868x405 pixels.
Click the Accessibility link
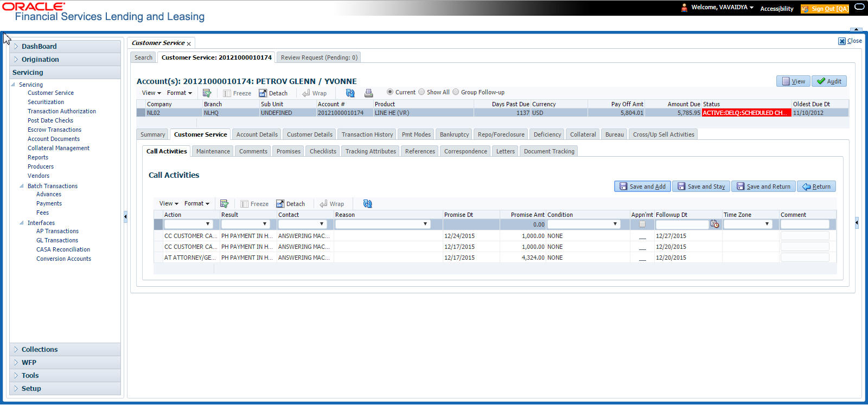777,9
